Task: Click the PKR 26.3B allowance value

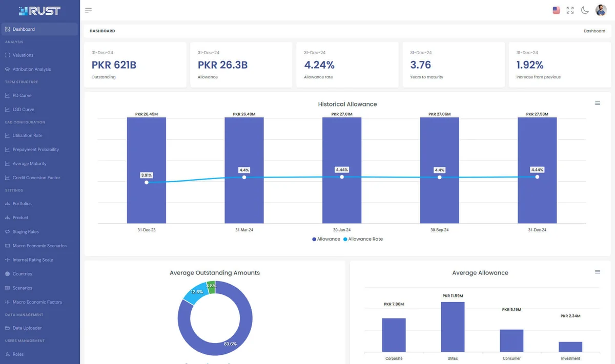Action: coord(222,65)
